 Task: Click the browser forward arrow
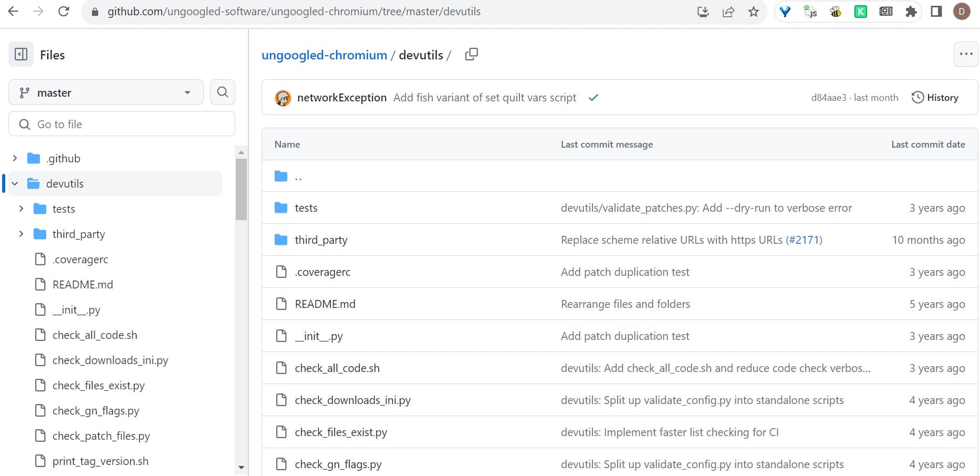38,11
